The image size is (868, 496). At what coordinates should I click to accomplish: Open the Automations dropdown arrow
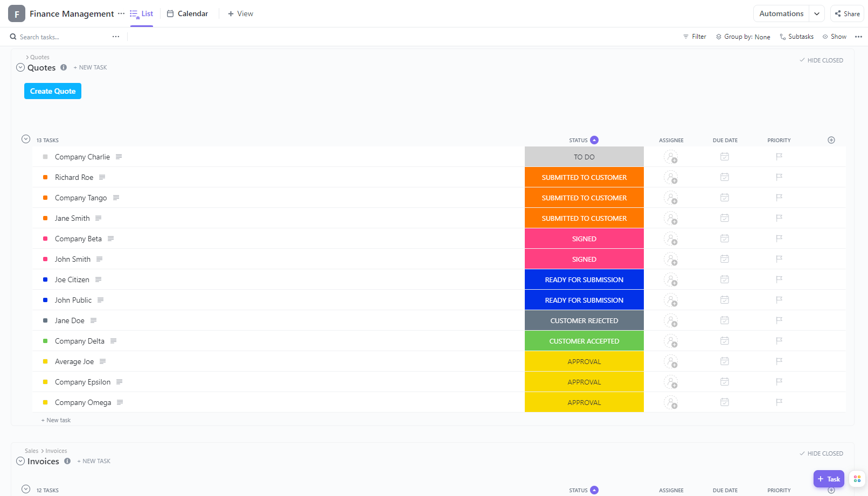(817, 13)
